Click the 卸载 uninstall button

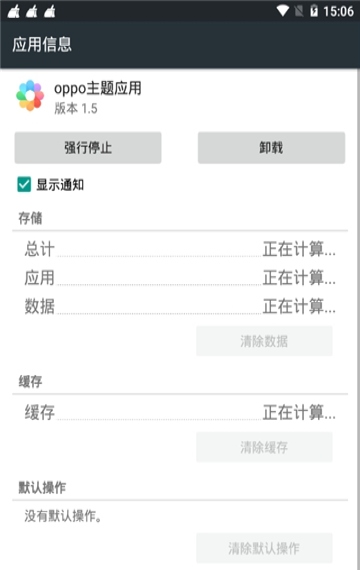pyautogui.click(x=271, y=148)
